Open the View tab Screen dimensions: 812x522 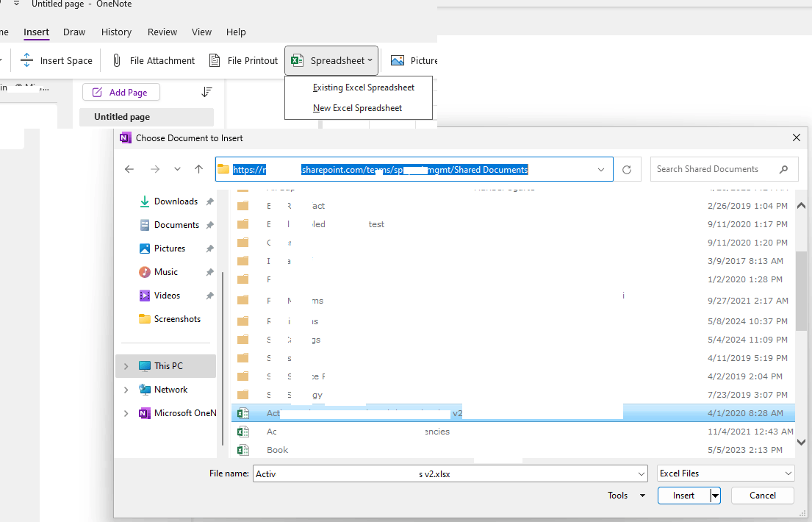click(201, 32)
